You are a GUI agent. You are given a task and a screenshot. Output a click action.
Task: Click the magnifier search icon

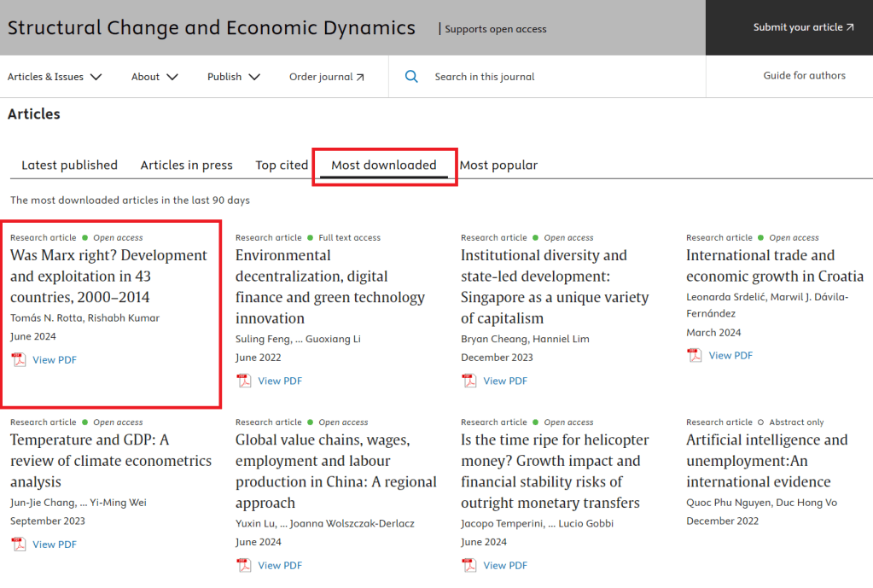411,77
